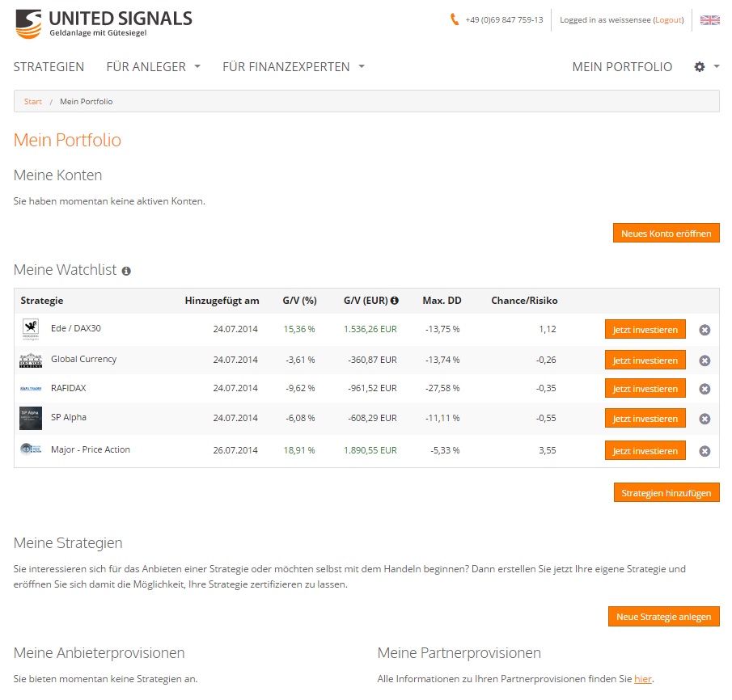The image size is (732, 700).
Task: Invest now in Global Currency strategy
Action: [x=645, y=360]
